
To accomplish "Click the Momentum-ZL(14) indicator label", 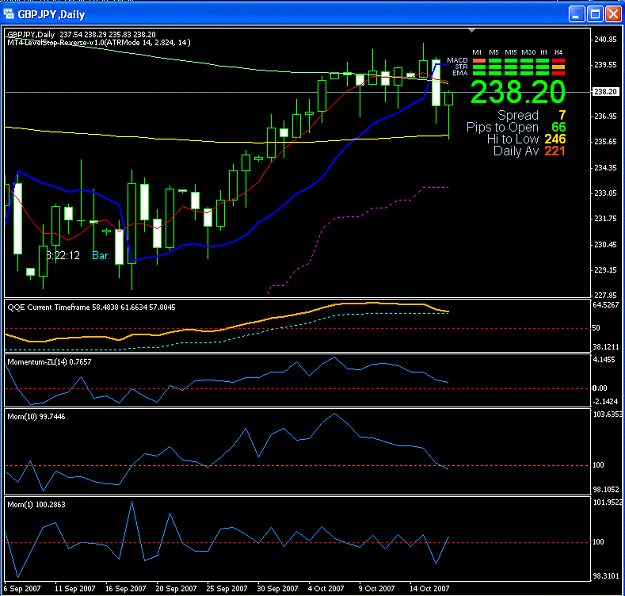I will click(49, 362).
